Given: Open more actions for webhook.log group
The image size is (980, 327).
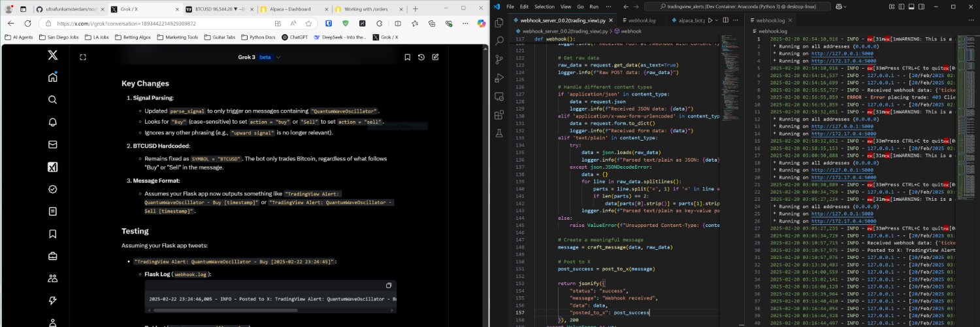Looking at the screenshot, I should pos(972,21).
